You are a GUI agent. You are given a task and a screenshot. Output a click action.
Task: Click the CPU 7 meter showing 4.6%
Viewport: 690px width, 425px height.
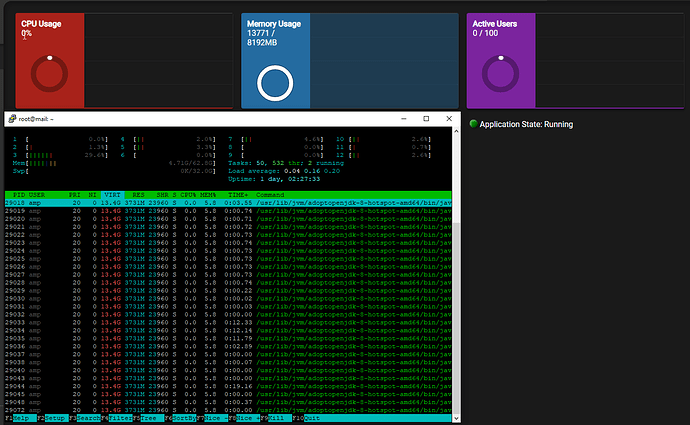point(275,139)
